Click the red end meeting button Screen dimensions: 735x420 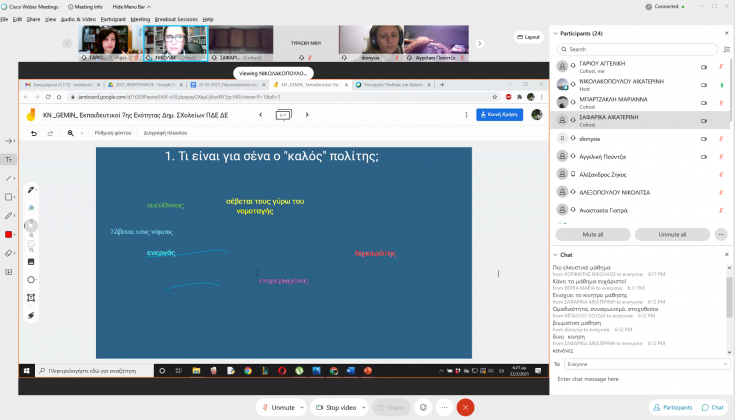(x=464, y=407)
